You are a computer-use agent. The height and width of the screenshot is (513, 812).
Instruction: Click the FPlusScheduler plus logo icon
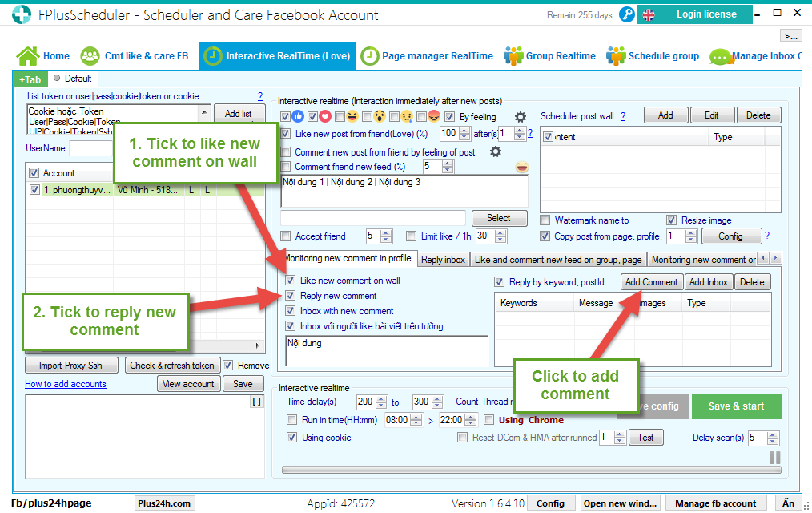22,14
